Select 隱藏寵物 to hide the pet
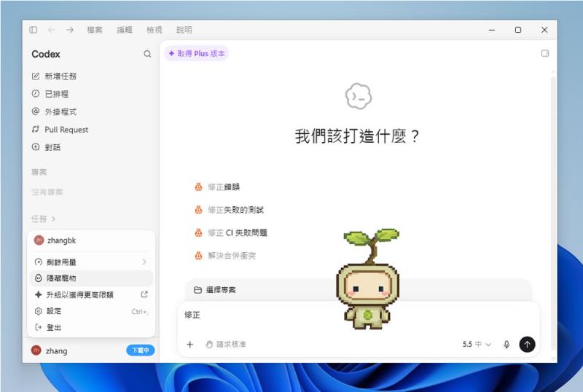583x392 pixels. click(x=91, y=278)
